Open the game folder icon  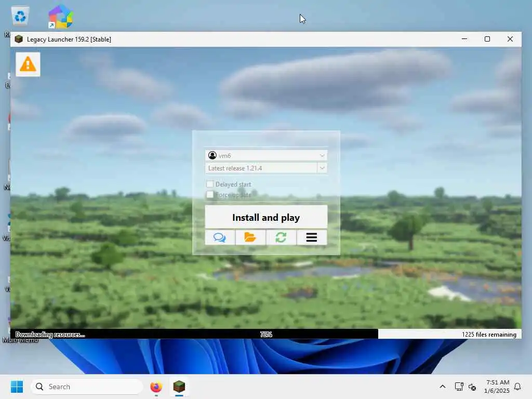250,237
